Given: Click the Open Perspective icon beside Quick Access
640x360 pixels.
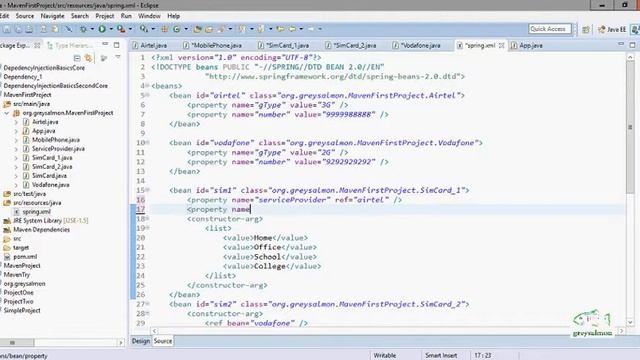Looking at the screenshot, I should point(586,29).
